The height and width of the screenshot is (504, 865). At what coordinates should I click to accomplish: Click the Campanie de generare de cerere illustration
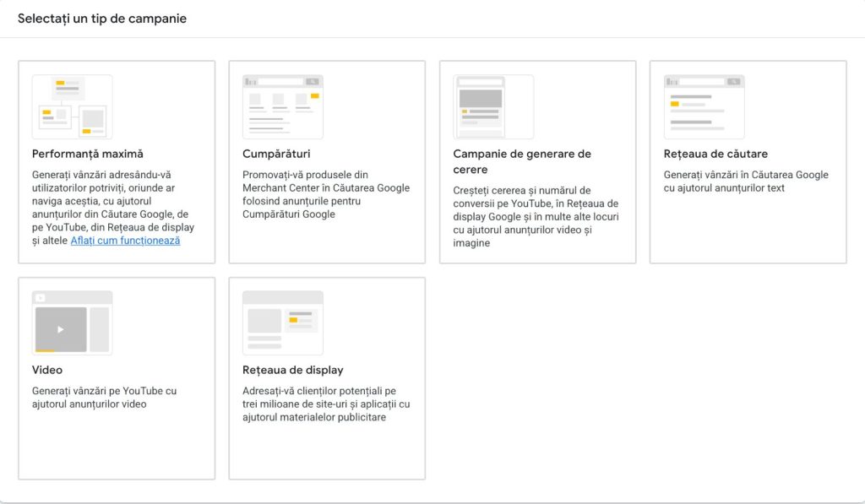pyautogui.click(x=493, y=107)
